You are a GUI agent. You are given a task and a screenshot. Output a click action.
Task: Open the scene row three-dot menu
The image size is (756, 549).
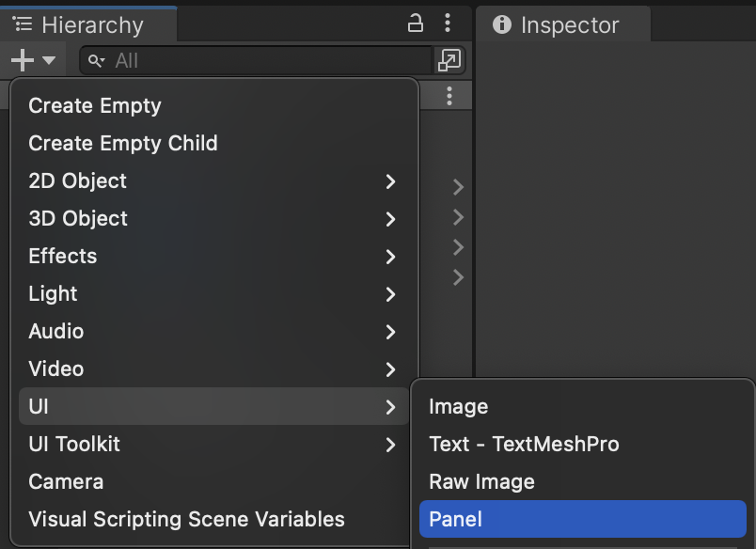[x=450, y=96]
